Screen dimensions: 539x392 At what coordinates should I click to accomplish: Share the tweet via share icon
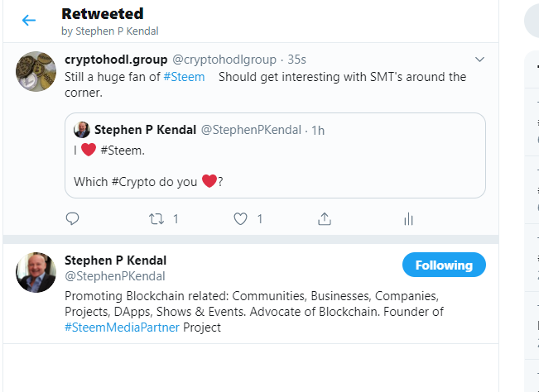325,218
